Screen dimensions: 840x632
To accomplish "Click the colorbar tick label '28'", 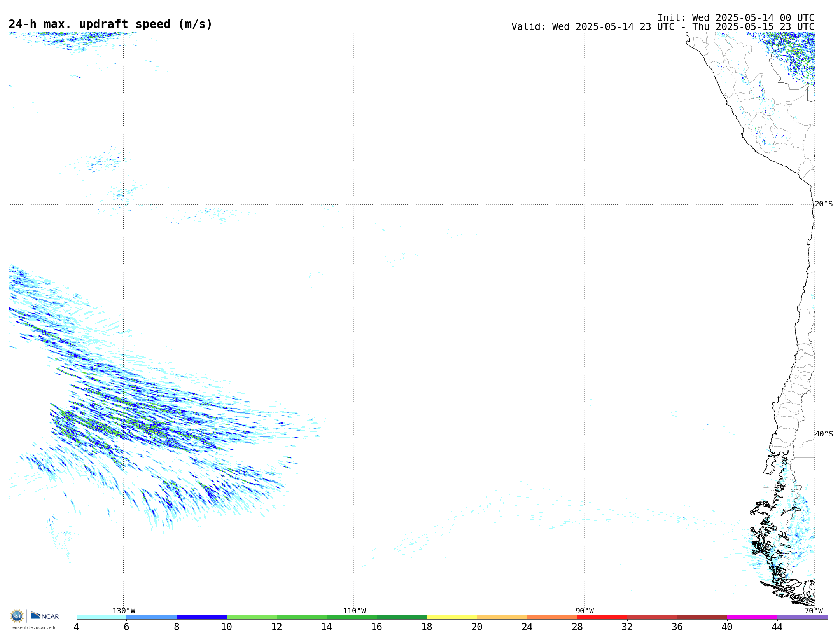I will click(577, 627).
